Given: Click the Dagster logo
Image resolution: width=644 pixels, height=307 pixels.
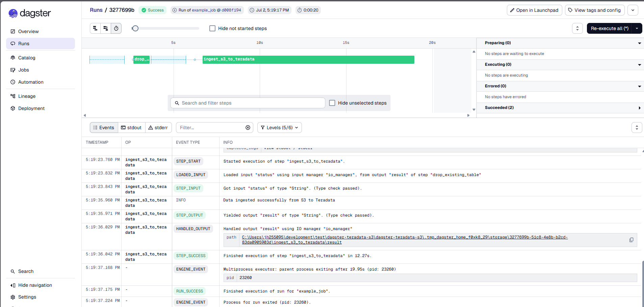Looking at the screenshot, I should tap(30, 13).
